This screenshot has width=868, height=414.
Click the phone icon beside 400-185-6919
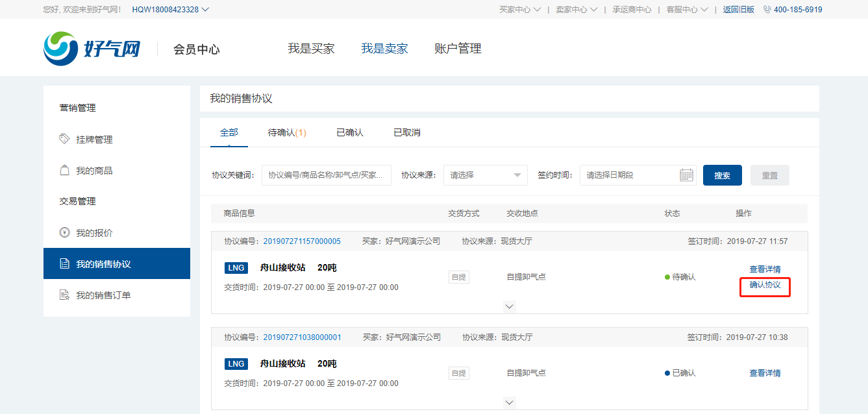tap(767, 10)
